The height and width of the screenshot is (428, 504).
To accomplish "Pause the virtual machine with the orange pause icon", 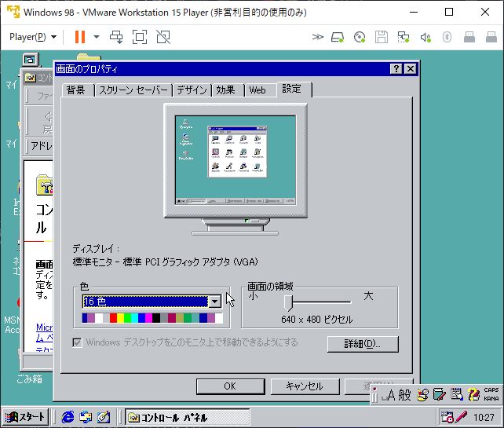I will pos(80,37).
